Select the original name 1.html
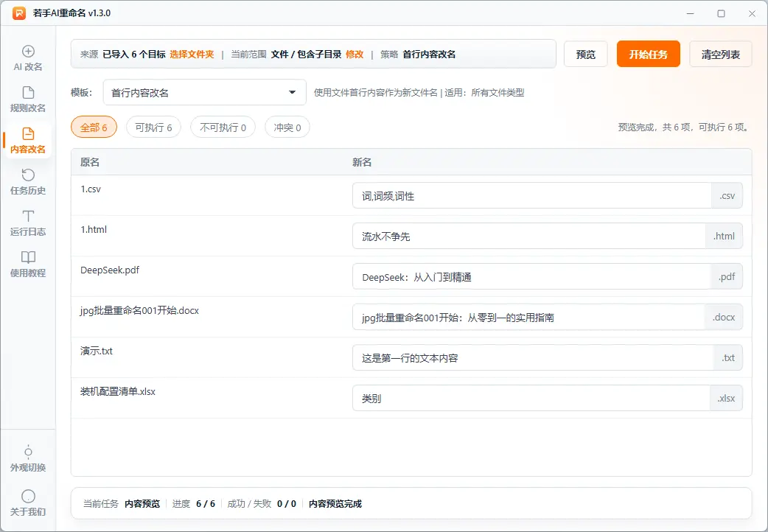This screenshot has height=532, width=768. point(94,229)
